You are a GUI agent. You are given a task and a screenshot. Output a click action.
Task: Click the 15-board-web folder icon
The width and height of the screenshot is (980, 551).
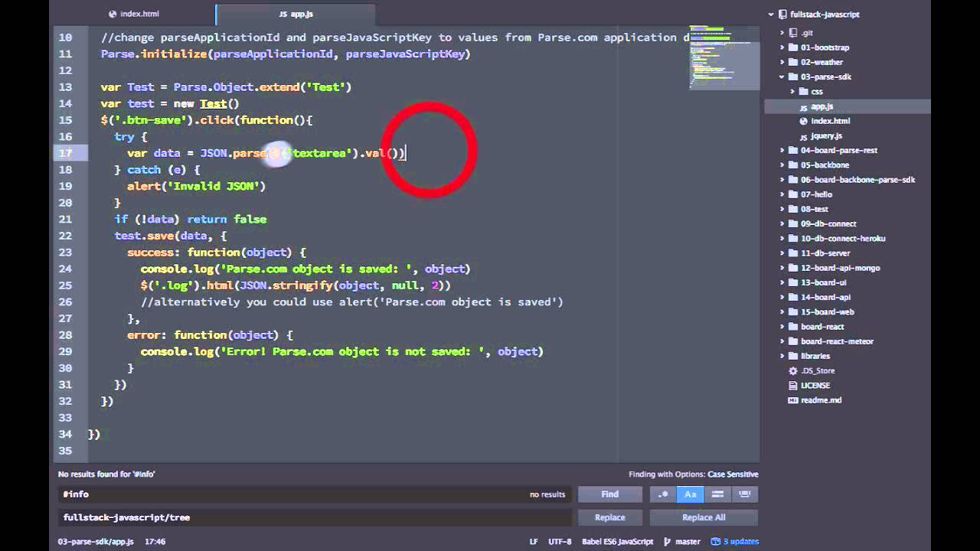coord(793,311)
